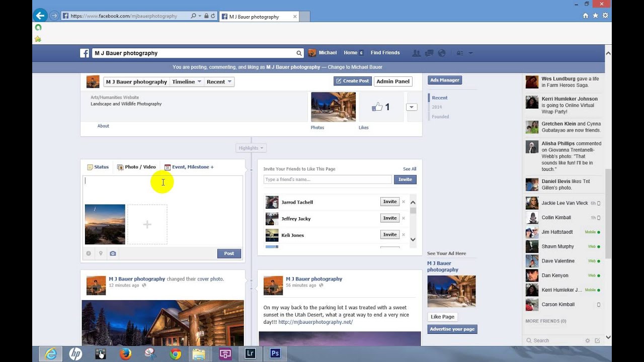
Task: Click the Type a friend's name field
Action: tap(328, 179)
